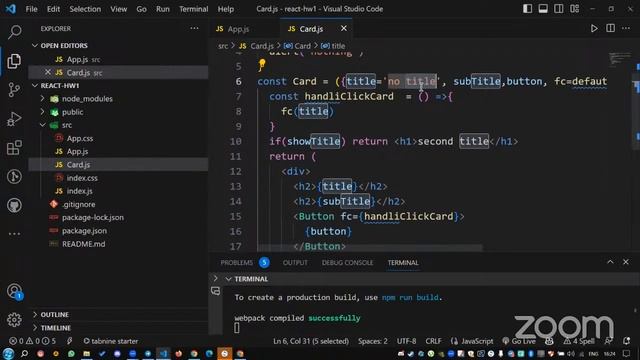Open notifications bell in status bar
The width and height of the screenshot is (640, 360).
[x=627, y=341]
